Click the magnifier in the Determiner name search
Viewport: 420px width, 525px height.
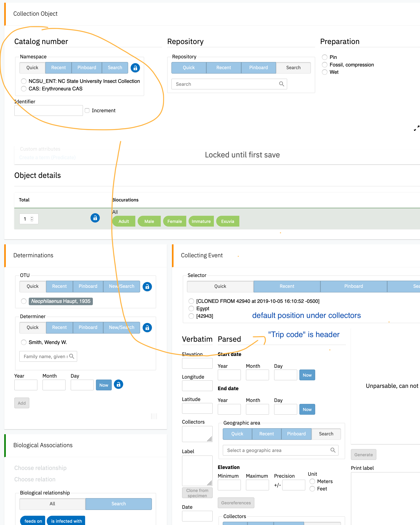72,356
